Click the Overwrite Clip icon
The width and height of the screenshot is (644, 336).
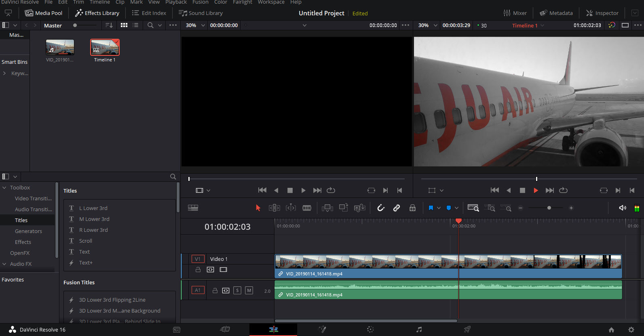pyautogui.click(x=344, y=208)
